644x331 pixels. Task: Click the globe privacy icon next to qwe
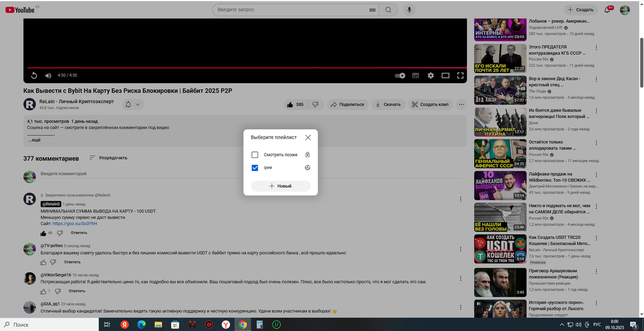pos(307,168)
